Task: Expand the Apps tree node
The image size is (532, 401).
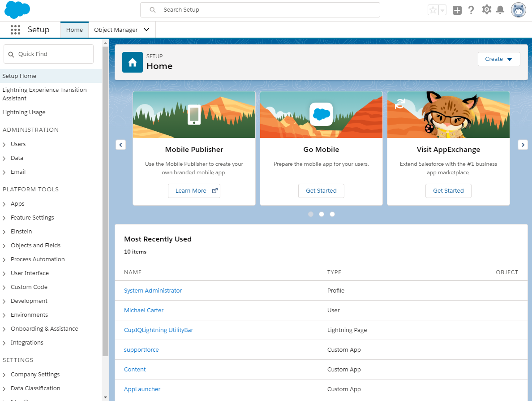Action: coord(4,204)
